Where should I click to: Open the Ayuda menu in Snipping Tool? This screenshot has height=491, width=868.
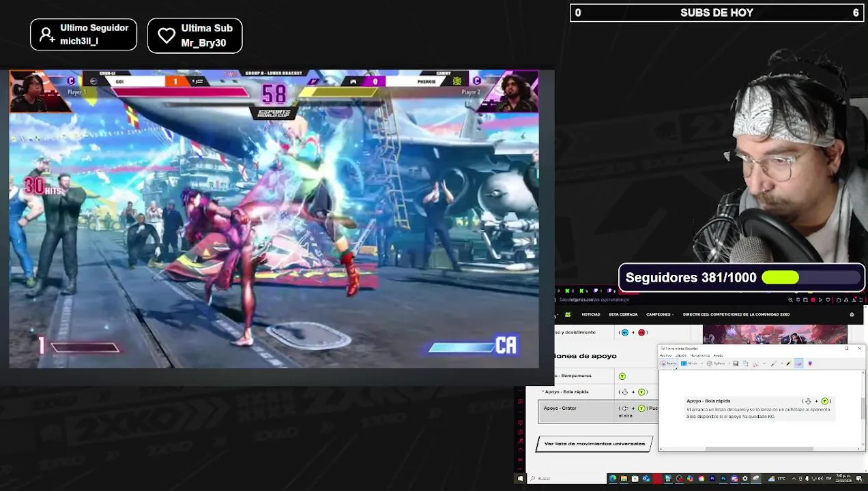(x=718, y=355)
